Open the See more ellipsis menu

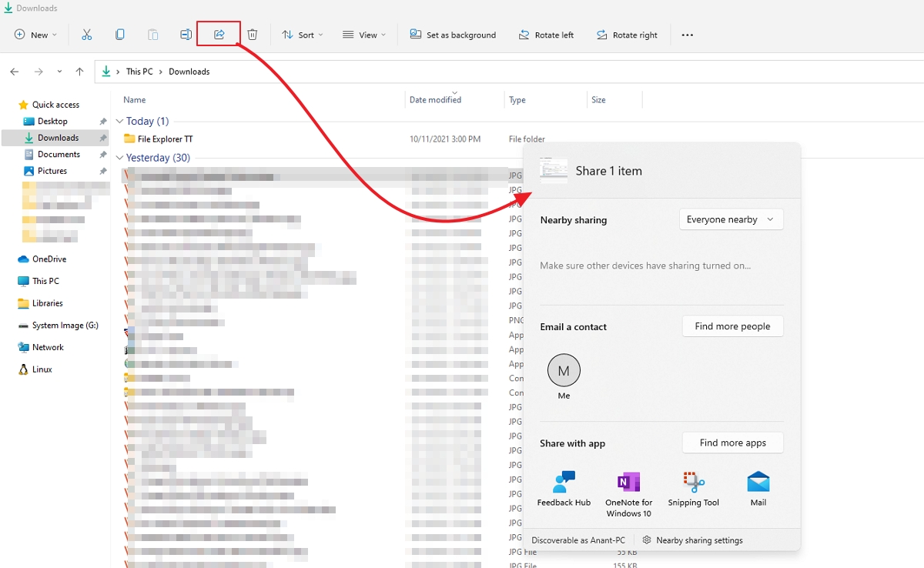point(688,35)
